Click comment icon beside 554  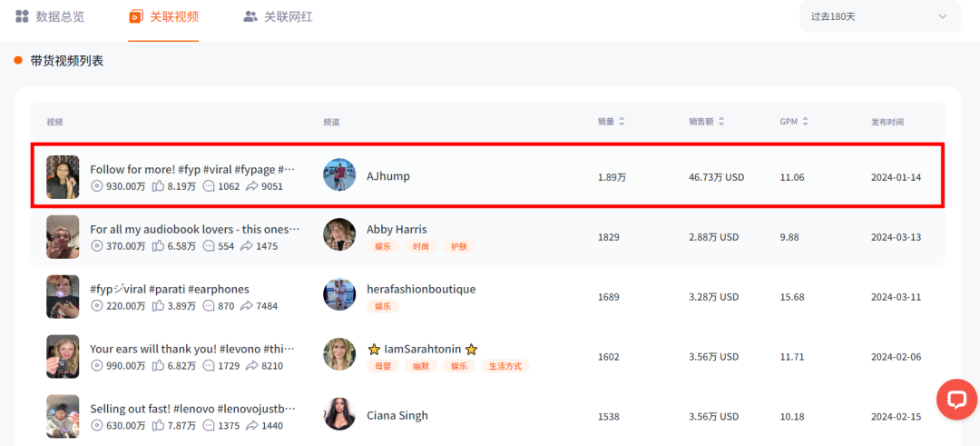(x=209, y=246)
